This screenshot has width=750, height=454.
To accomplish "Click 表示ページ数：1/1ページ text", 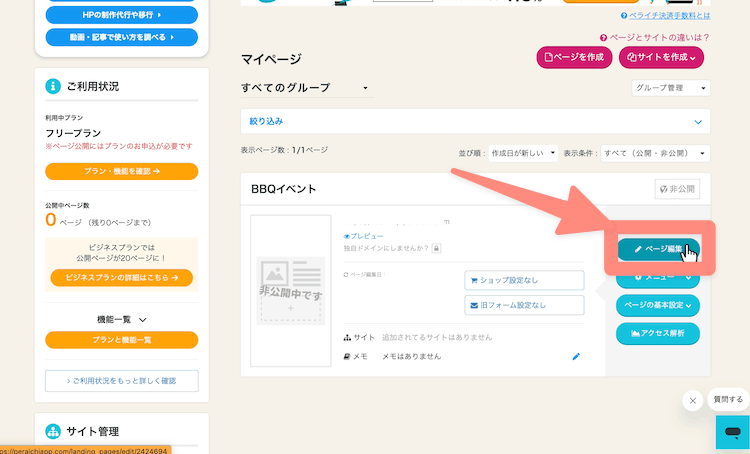I will click(284, 150).
